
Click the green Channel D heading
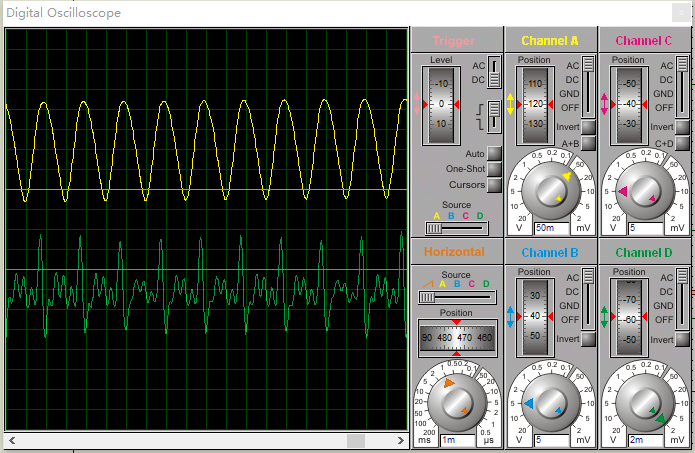644,253
